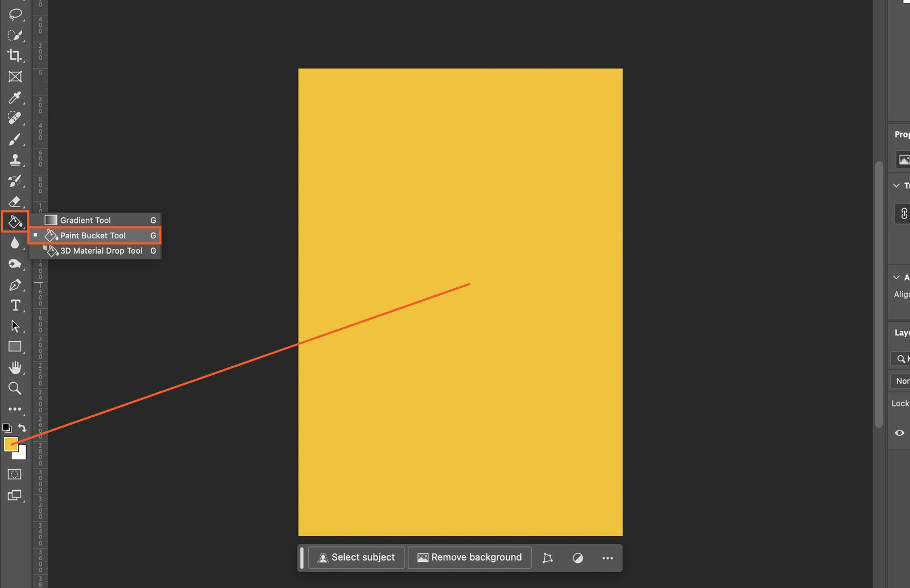This screenshot has height=588, width=910.
Task: Activate the Clone Stamp tool
Action: click(x=15, y=160)
